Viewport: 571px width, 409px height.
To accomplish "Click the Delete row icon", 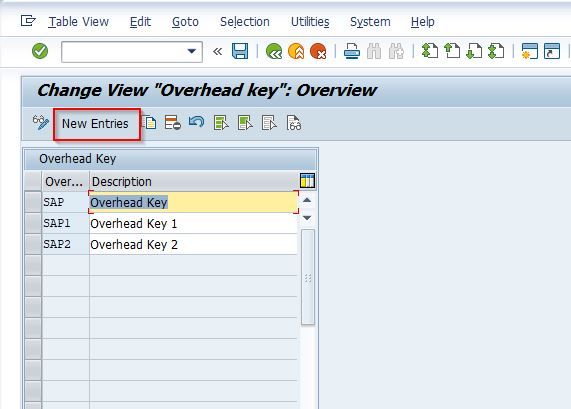I will (x=173, y=123).
